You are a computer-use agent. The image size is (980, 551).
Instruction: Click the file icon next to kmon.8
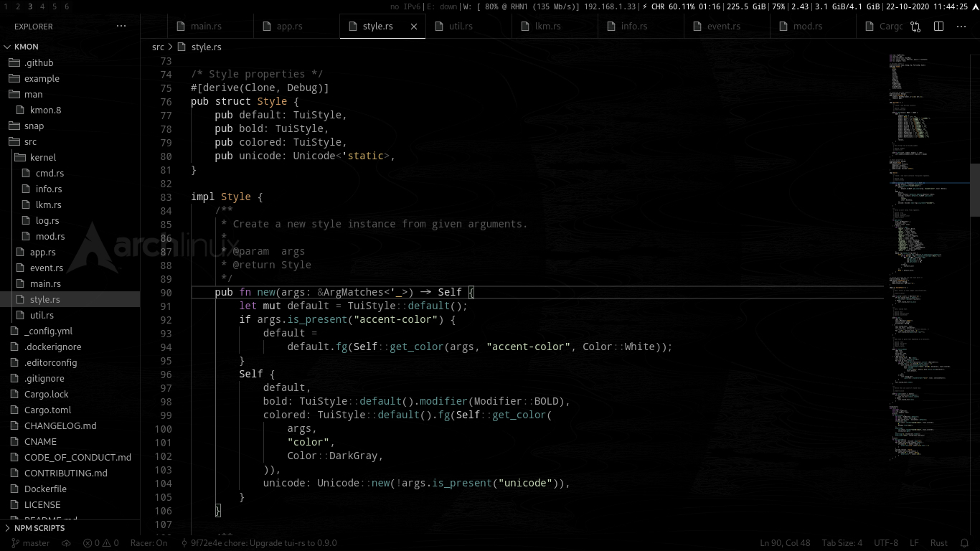(x=20, y=110)
